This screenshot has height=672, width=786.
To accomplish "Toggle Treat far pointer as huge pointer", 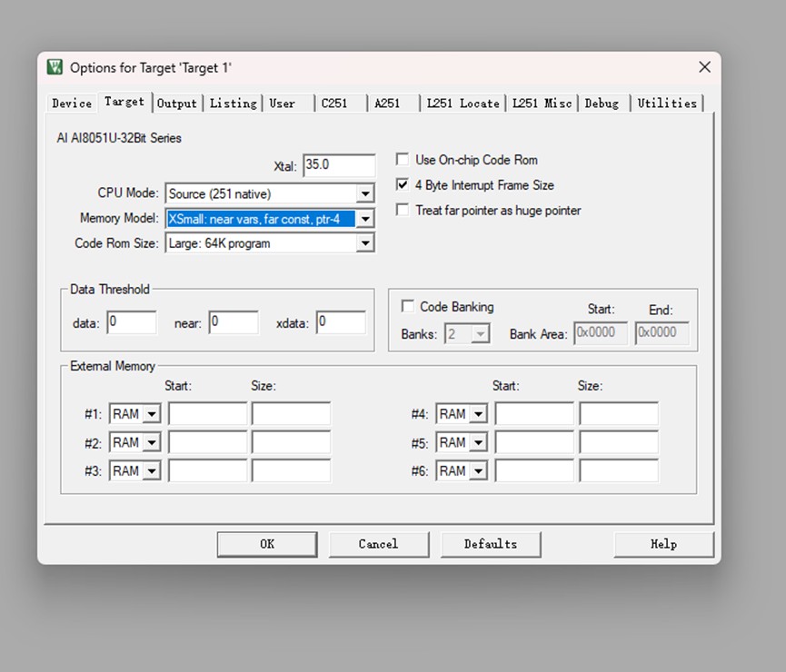I will pos(402,210).
